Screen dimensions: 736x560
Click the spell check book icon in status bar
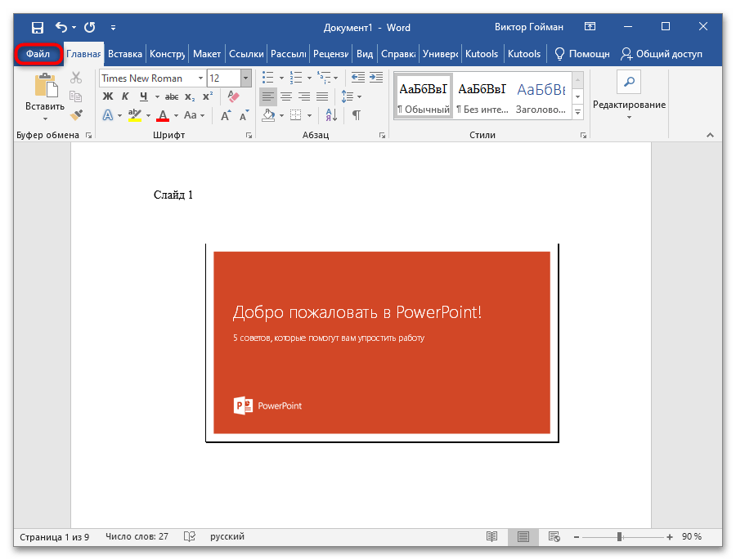(x=190, y=537)
